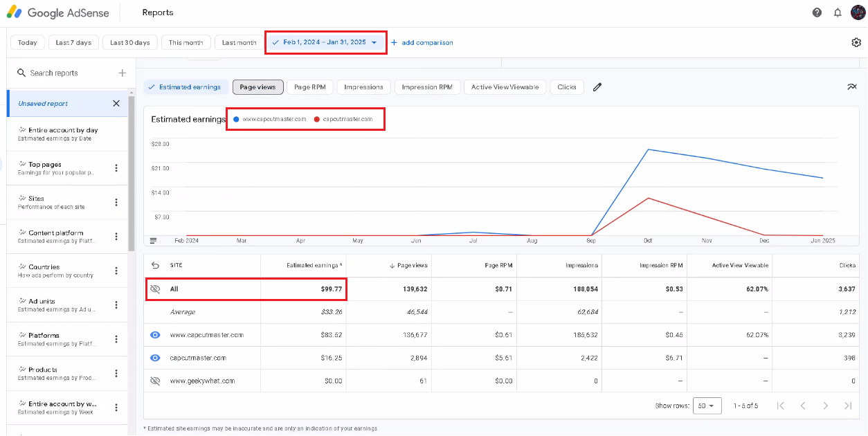
Task: Toggle the chart type trend icon
Action: pos(852,87)
